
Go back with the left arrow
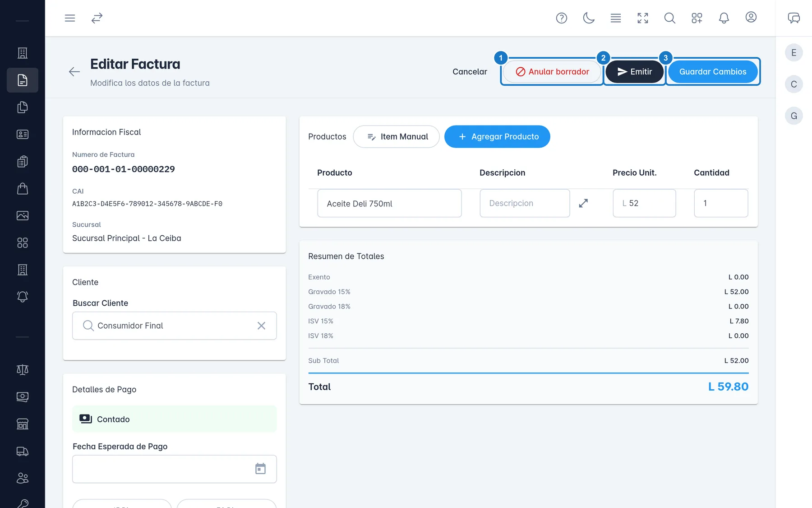pyautogui.click(x=74, y=71)
